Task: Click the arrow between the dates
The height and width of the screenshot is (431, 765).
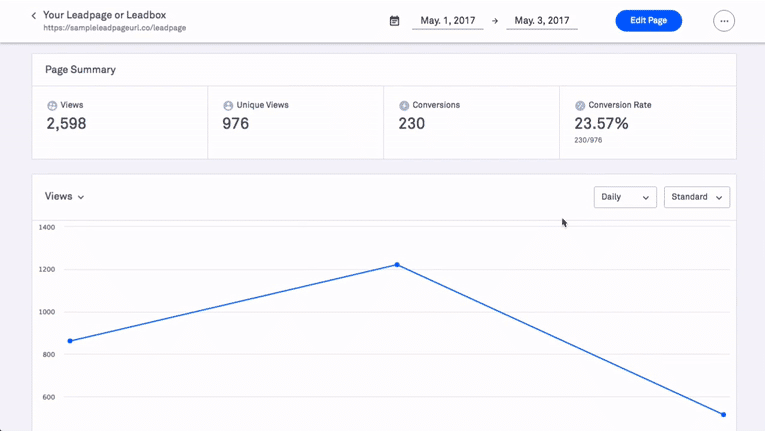Action: [495, 21]
